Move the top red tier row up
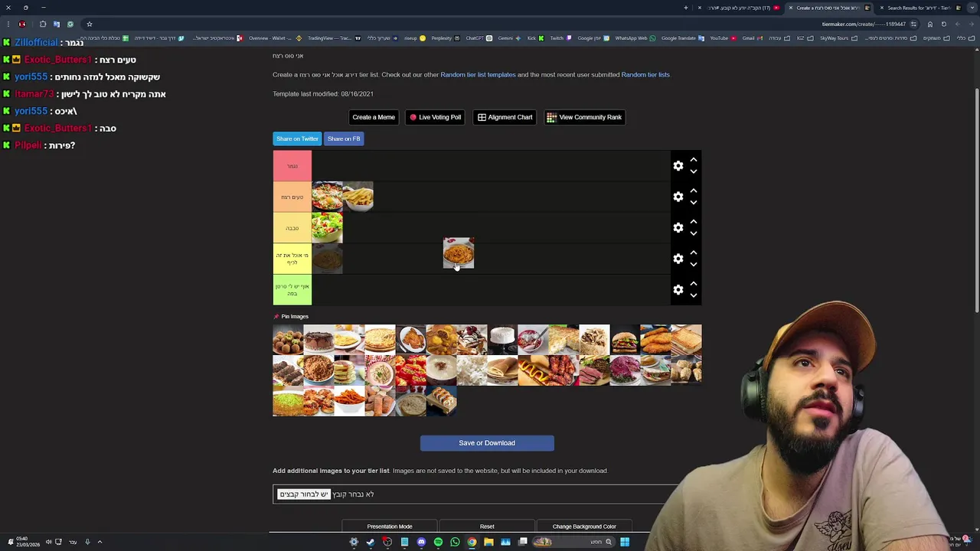Image resolution: width=980 pixels, height=551 pixels. click(693, 160)
